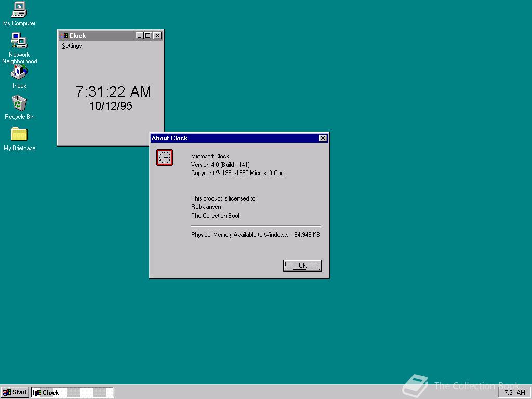Close the About Clock dialog
Viewport: 532px width, 399px height.
323,138
